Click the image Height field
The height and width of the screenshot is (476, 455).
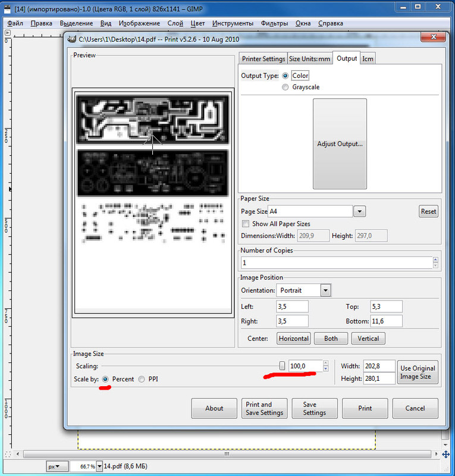click(379, 378)
